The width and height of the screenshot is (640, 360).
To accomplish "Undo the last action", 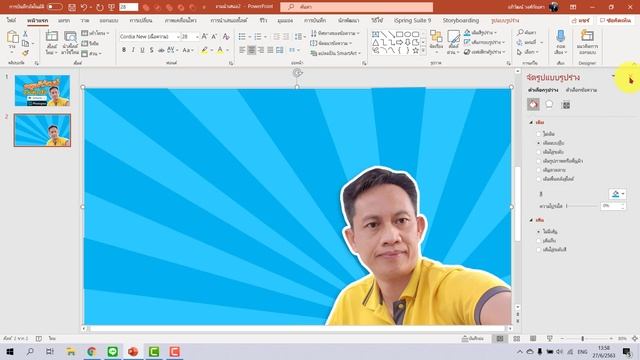I will click(x=84, y=7).
